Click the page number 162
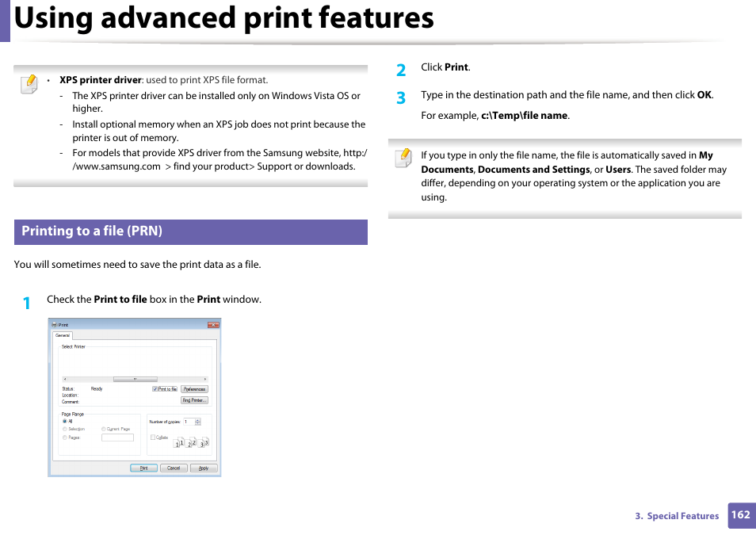Screen dimensions: 756x535 pos(741,514)
